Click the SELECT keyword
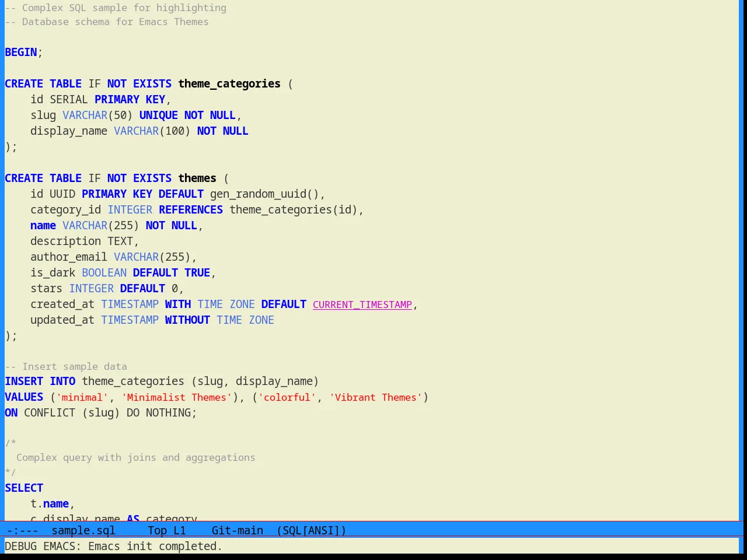The width and height of the screenshot is (747, 560). pyautogui.click(x=24, y=488)
